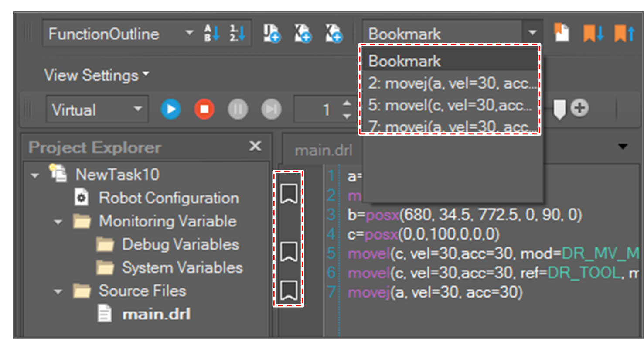Toggle the bookmark marker on line 5
This screenshot has width=644, height=339.
click(x=289, y=252)
